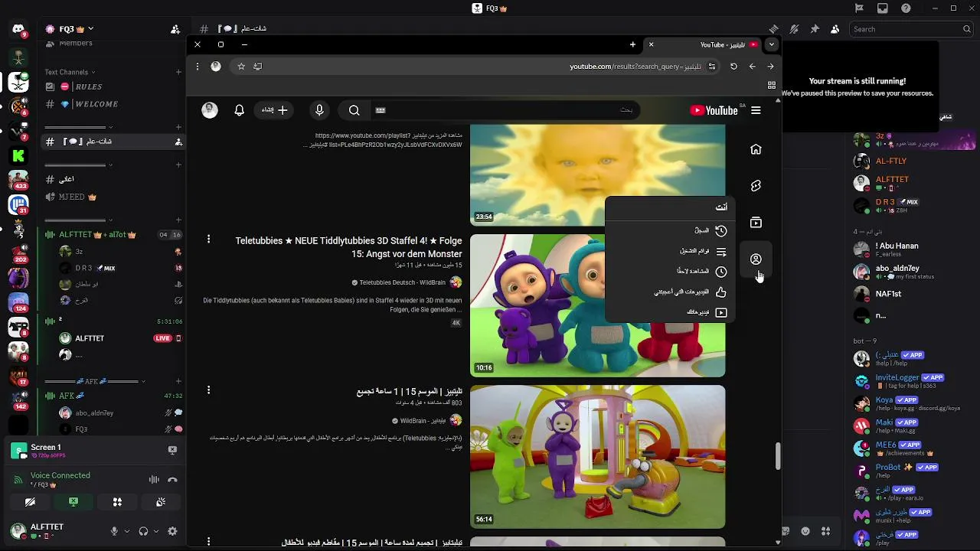Open YouTube notifications bell
980x551 pixels.
[x=239, y=110]
